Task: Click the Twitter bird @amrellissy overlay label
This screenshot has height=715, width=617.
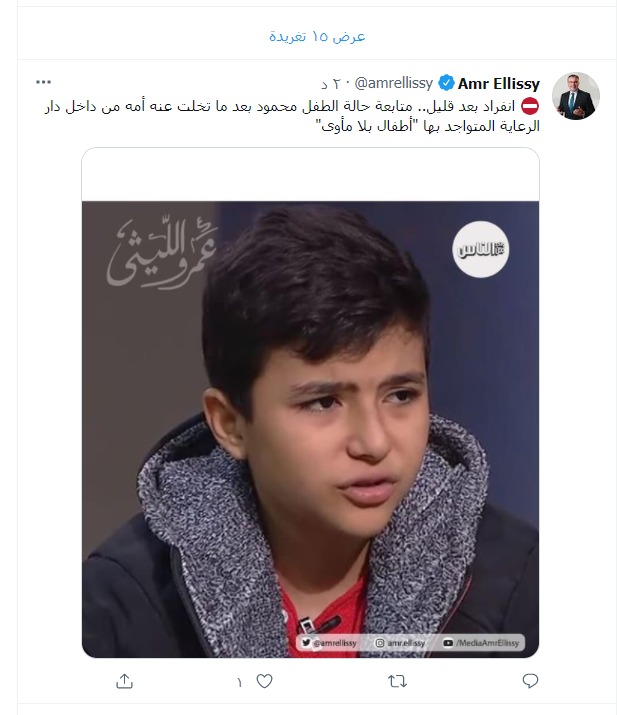Action: coord(329,642)
